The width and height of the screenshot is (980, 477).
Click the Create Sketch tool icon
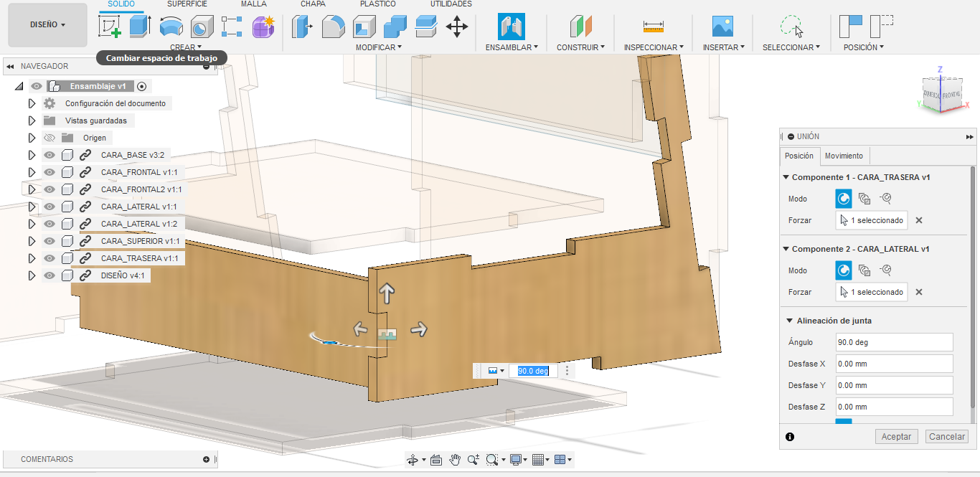pyautogui.click(x=110, y=27)
